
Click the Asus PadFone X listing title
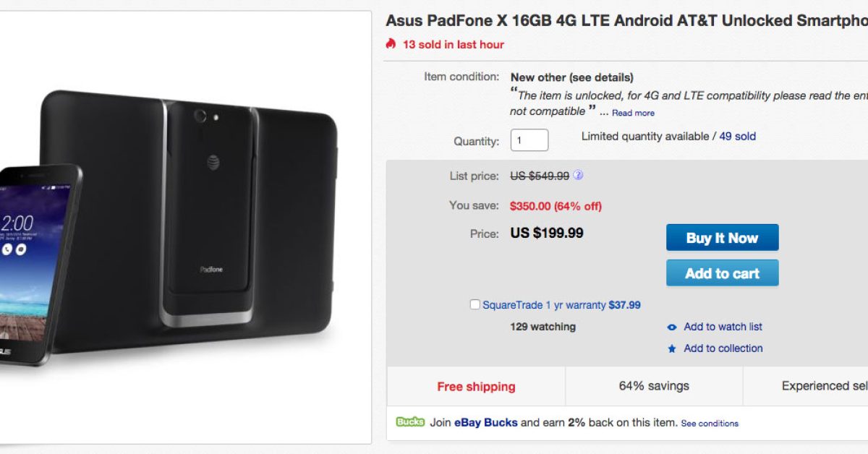(x=626, y=21)
